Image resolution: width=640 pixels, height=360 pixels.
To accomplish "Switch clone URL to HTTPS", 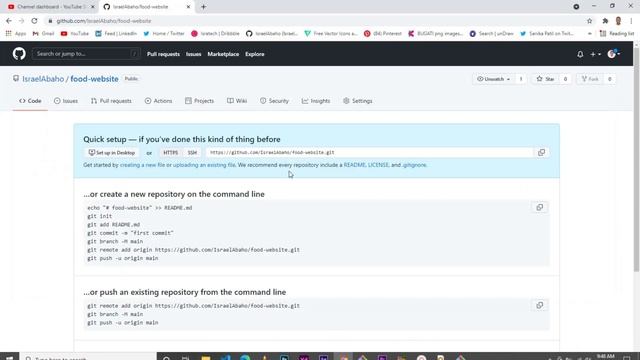I will 170,153.
